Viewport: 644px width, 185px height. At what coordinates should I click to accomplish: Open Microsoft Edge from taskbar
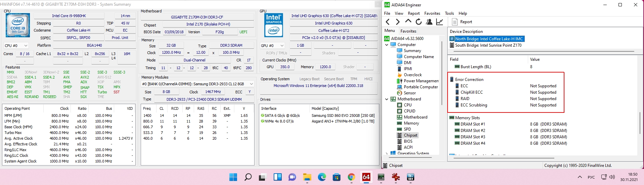(322, 177)
